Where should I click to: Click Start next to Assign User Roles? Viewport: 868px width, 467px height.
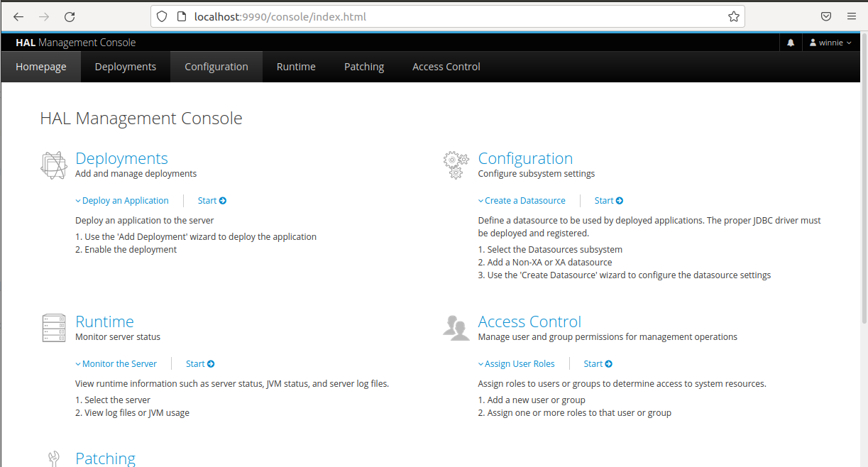(598, 363)
